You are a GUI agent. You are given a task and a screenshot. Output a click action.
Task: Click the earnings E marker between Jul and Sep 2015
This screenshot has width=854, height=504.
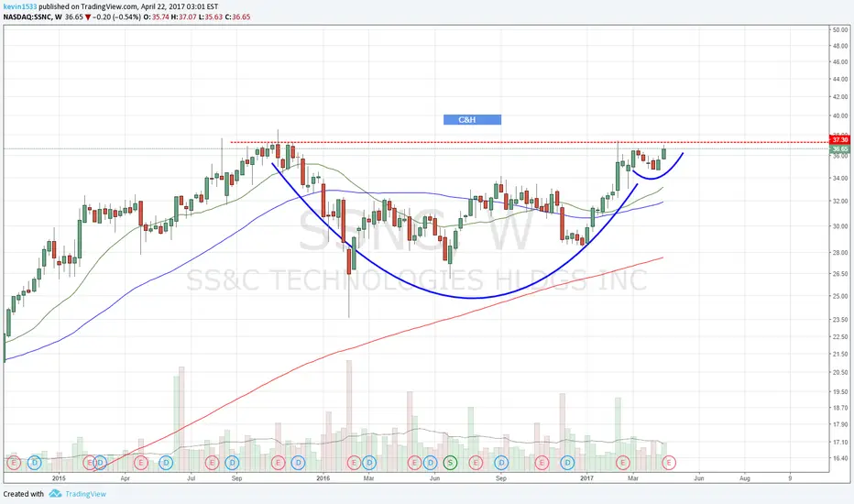(x=212, y=463)
